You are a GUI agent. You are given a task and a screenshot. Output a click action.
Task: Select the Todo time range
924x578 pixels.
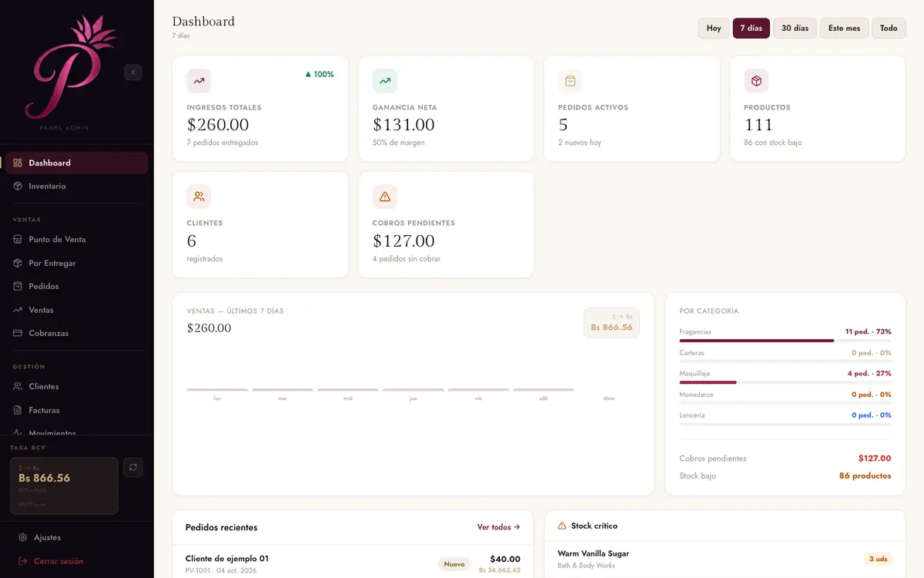pyautogui.click(x=889, y=29)
